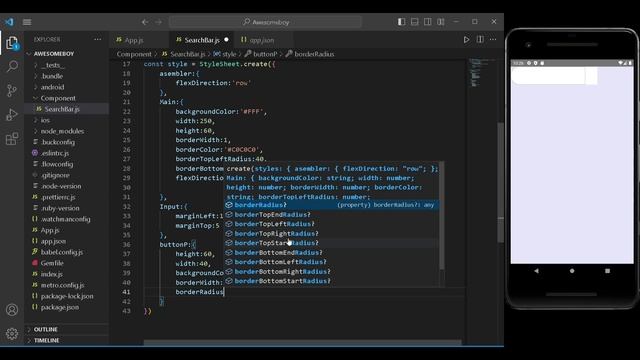Select borderRadius? autocomplete suggestion

(x=332, y=205)
